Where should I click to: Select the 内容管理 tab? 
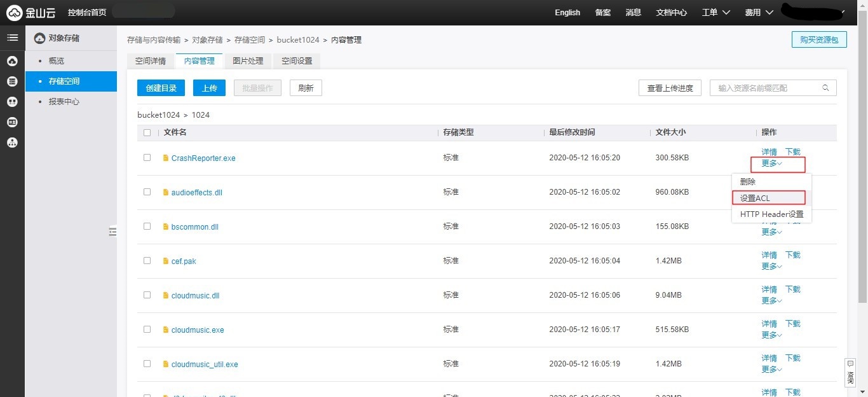(199, 61)
